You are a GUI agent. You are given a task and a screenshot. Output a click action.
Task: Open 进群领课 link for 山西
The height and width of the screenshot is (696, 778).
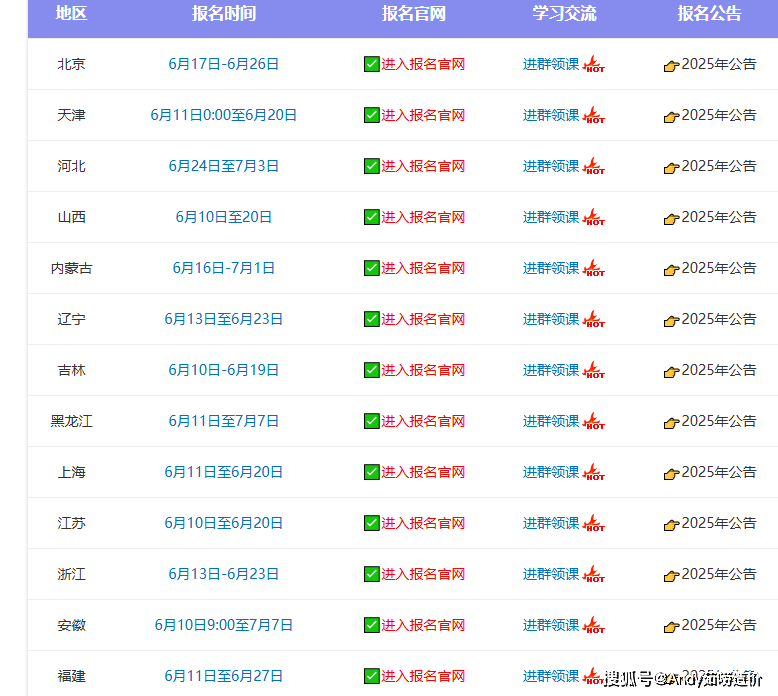551,217
